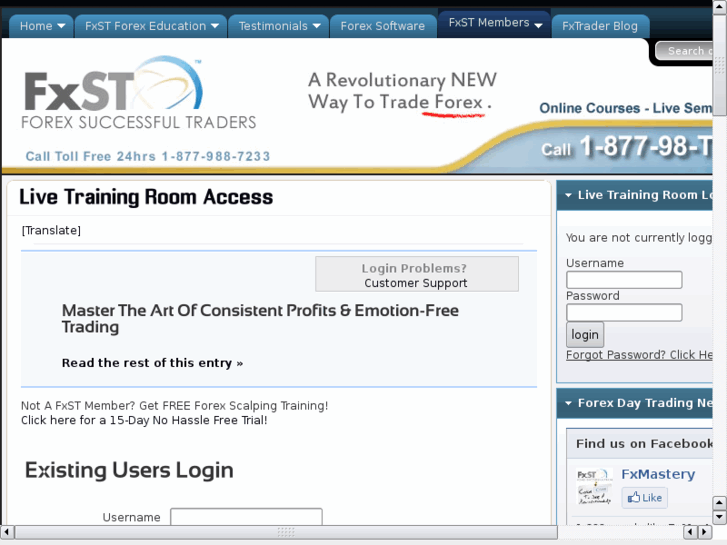Screen dimensions: 727x545
Task: Collapse the Live Training Room Login panel
Action: [x=568, y=195]
